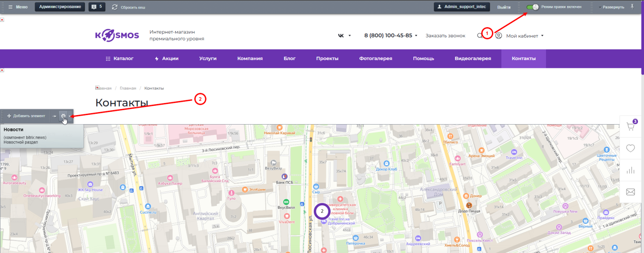Click the notifications counter showing 5
Screen dimensions: 644x253
coord(97,7)
